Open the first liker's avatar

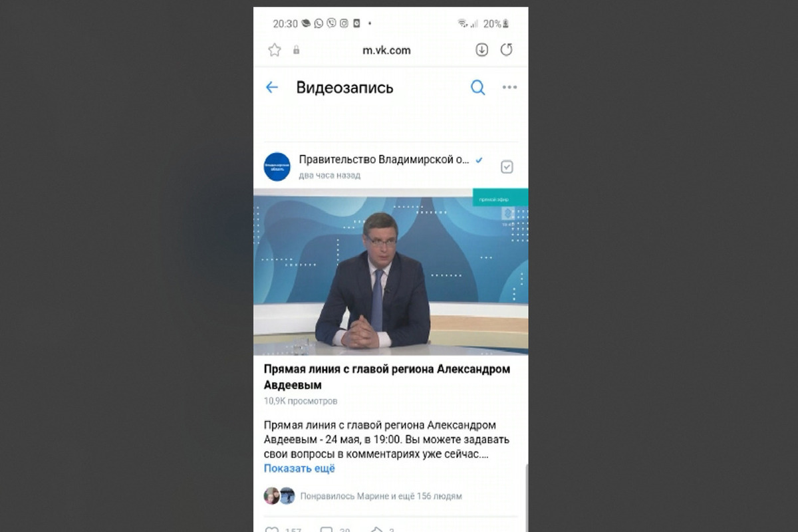coord(271,496)
